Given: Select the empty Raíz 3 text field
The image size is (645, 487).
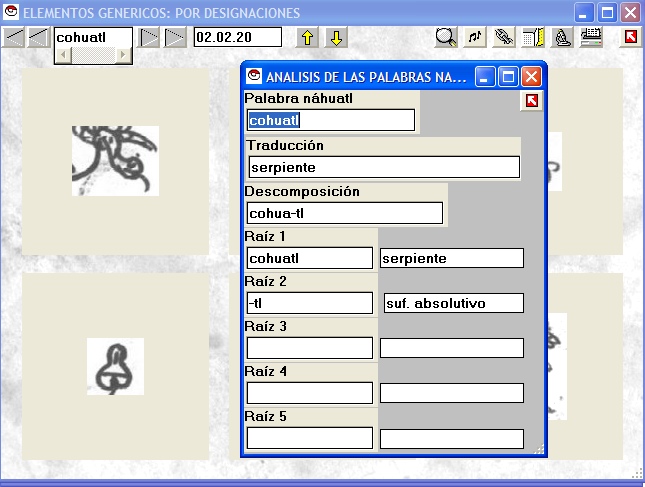Looking at the screenshot, I should click(x=309, y=348).
